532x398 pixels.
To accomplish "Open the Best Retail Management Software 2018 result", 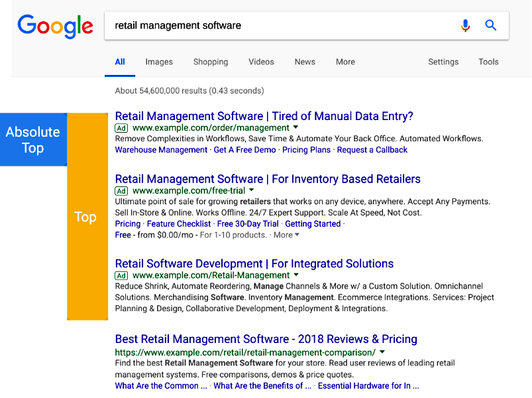I will coord(265,339).
